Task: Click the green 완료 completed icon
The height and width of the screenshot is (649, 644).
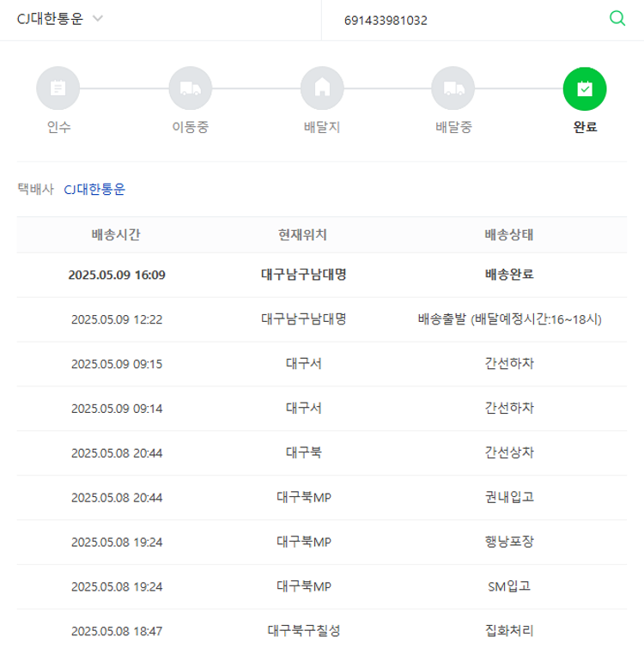Action: pyautogui.click(x=585, y=88)
